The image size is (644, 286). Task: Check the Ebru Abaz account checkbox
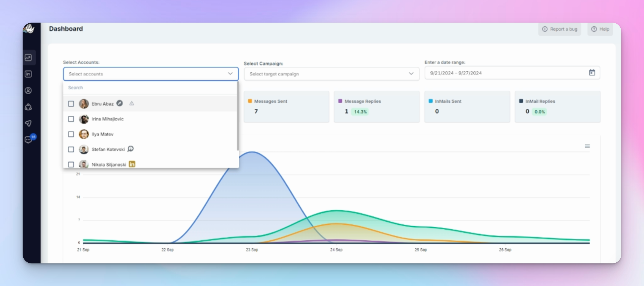coord(71,104)
